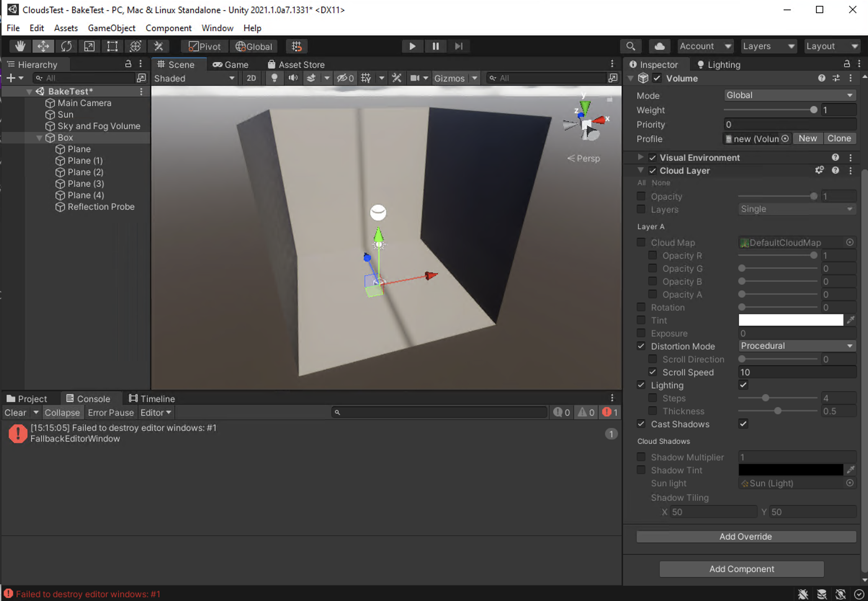Pause the game playback
The height and width of the screenshot is (601, 868).
coord(435,46)
